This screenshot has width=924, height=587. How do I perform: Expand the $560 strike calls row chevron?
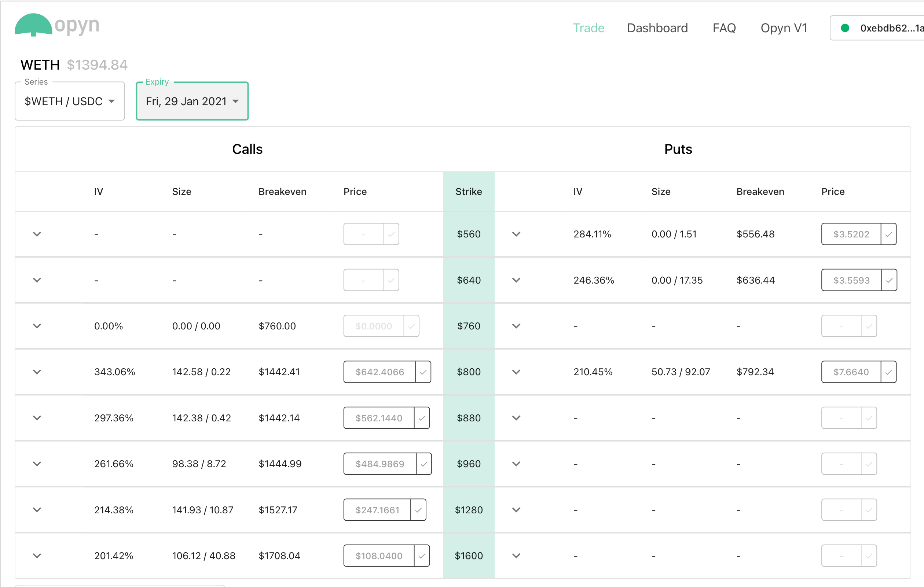pyautogui.click(x=37, y=234)
